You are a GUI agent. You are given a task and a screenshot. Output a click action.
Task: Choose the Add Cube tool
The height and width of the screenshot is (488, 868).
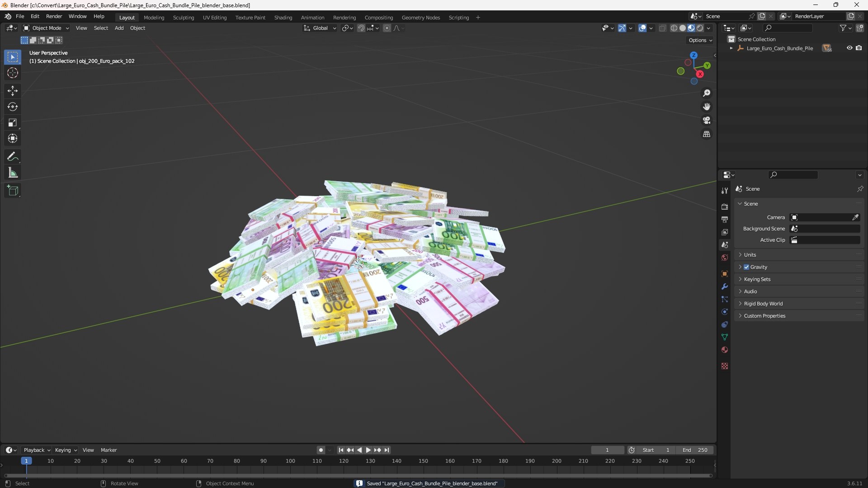[13, 191]
